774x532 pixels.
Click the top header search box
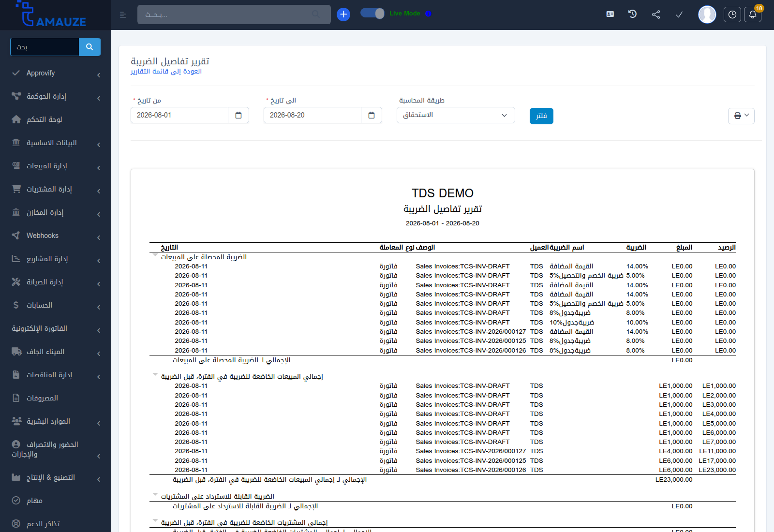click(234, 15)
